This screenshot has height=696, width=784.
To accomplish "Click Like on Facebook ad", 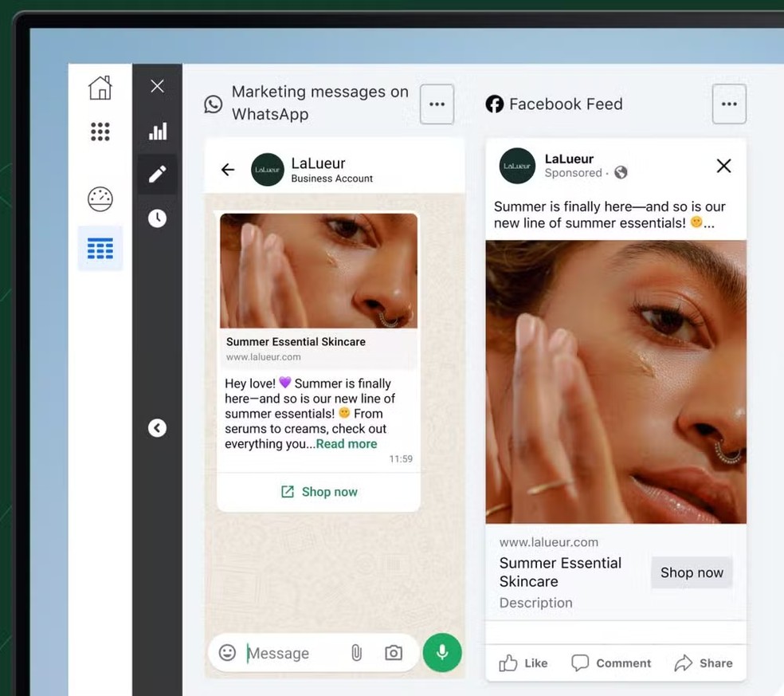I will coord(523,663).
